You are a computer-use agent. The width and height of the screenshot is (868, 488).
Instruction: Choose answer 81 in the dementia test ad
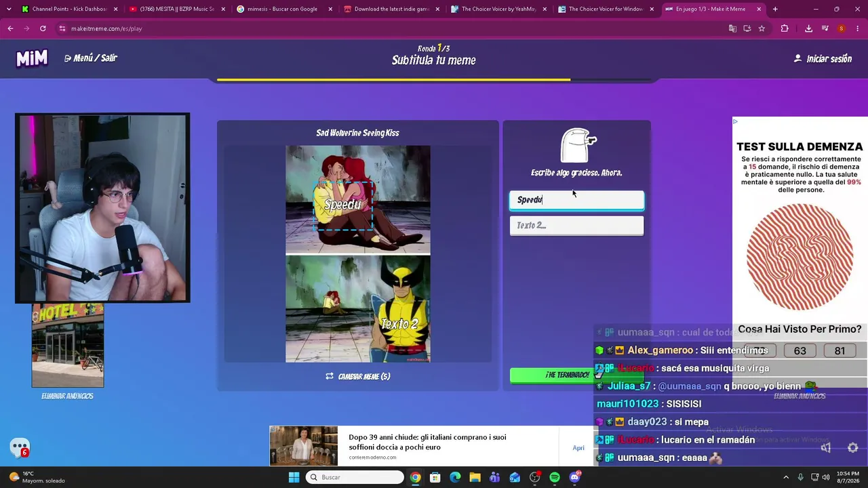point(840,350)
